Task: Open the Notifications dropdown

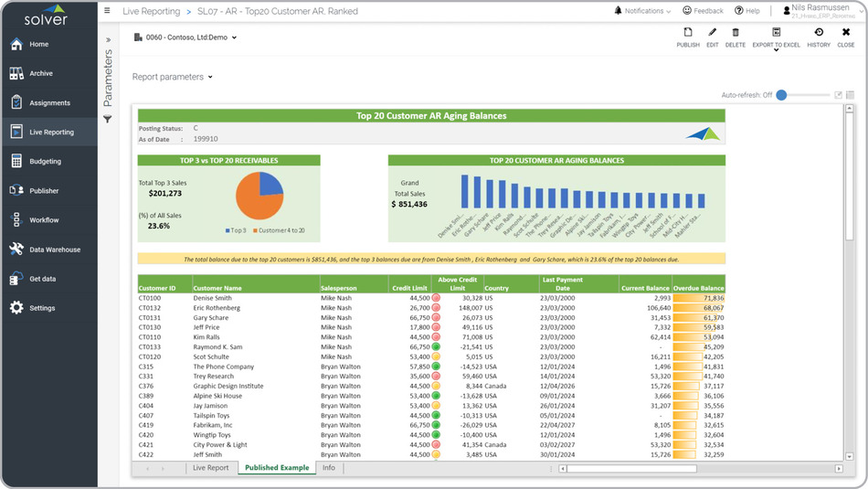Action: (642, 11)
